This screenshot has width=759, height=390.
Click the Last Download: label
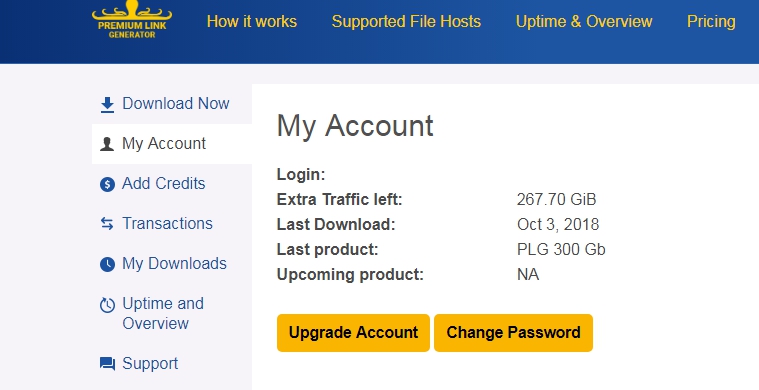[336, 225]
